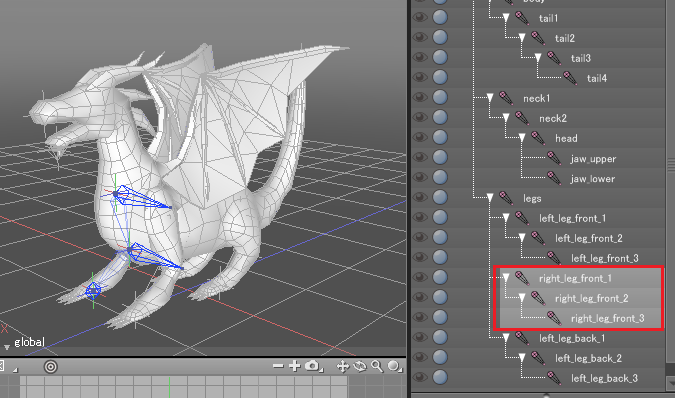Toggle visibility eye for neck1
678x398 pixels.
[420, 98]
